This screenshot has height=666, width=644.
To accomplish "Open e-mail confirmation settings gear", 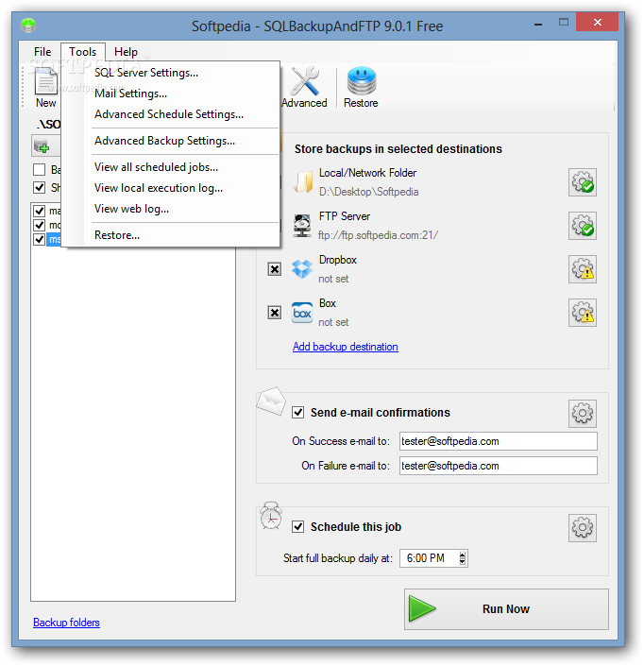I will pos(583,413).
